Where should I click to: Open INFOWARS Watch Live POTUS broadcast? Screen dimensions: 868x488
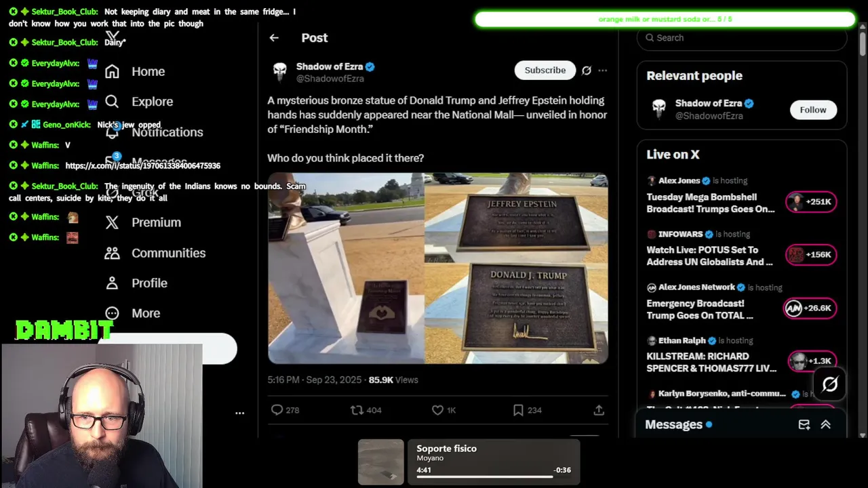[x=709, y=256]
